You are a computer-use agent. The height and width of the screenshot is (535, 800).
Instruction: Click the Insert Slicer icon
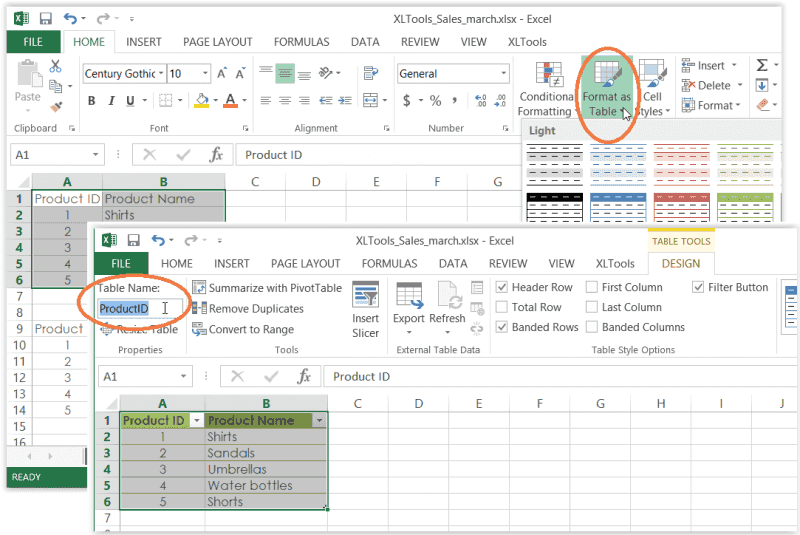(365, 310)
